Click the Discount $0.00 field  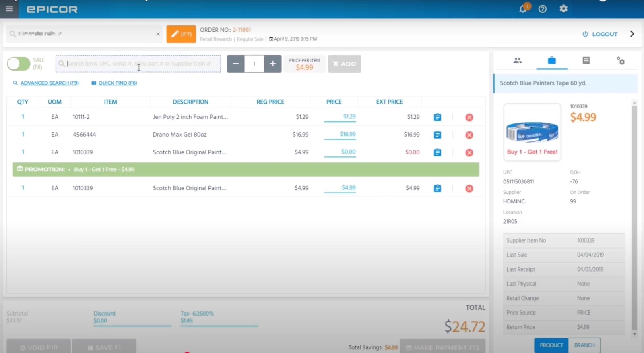click(x=132, y=321)
